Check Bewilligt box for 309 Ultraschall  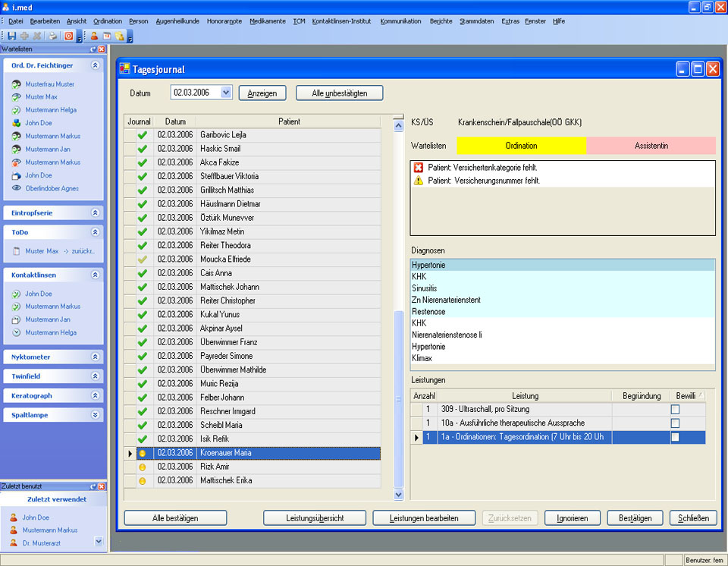[675, 410]
